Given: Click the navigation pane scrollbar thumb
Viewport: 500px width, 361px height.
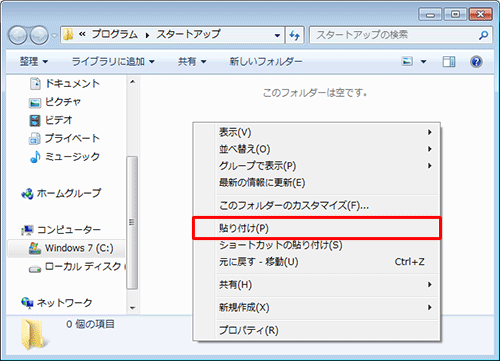Looking at the screenshot, I should coord(132,222).
